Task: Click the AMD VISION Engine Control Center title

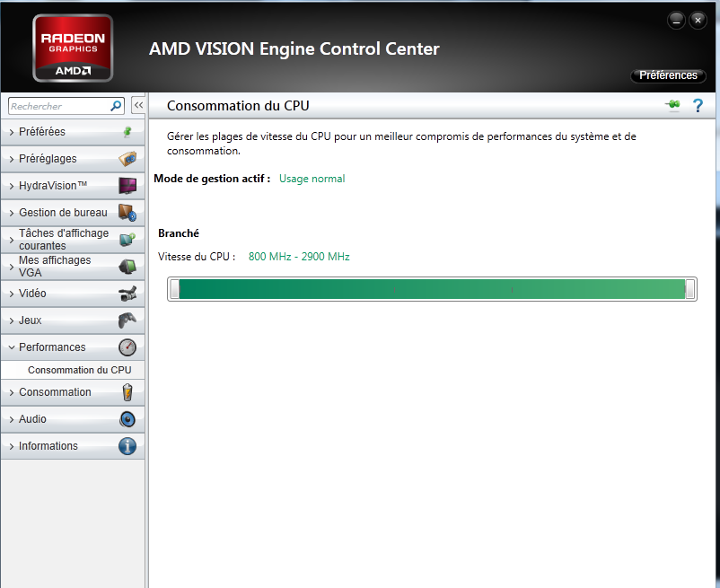Action: (x=294, y=48)
